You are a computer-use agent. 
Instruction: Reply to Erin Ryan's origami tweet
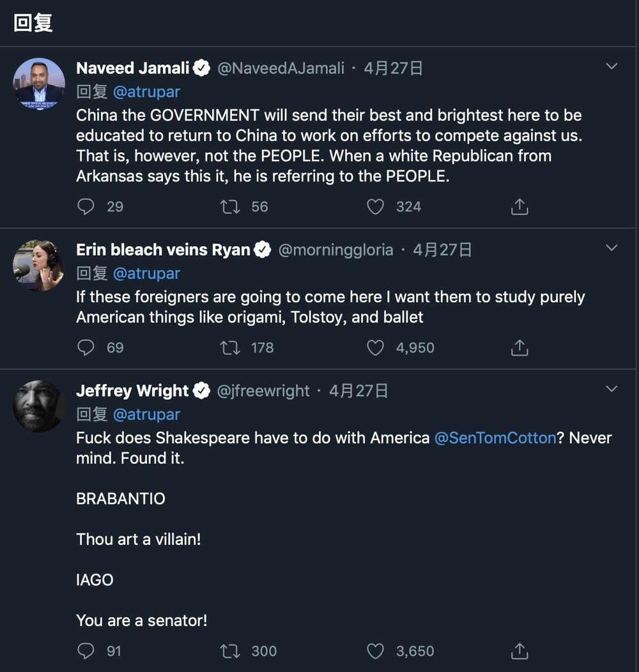click(x=86, y=347)
